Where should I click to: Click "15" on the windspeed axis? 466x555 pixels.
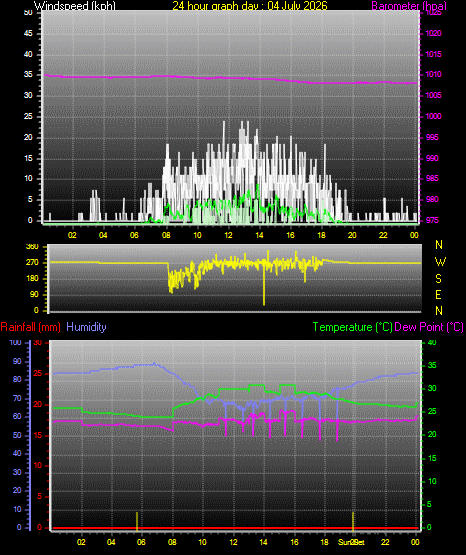[x=28, y=158]
